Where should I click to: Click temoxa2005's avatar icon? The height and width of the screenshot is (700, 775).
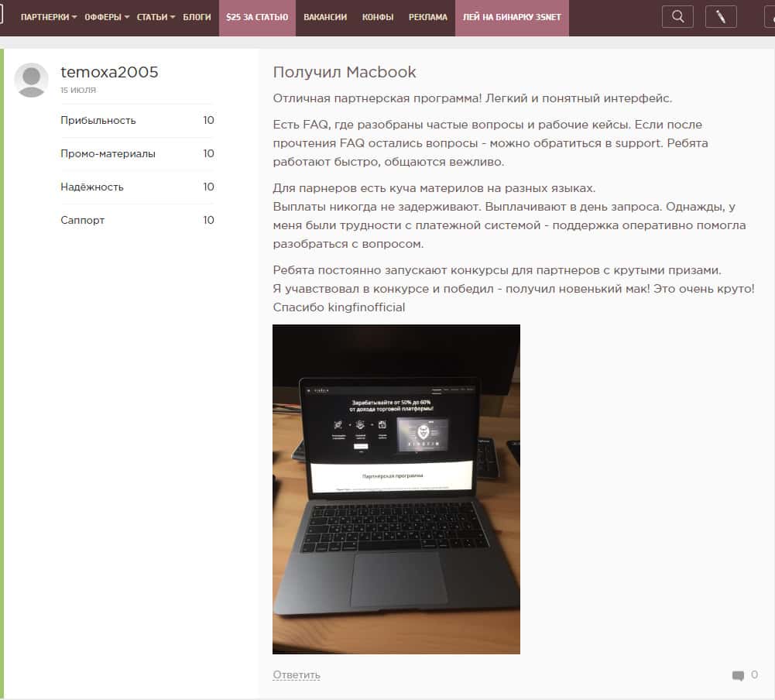click(x=31, y=81)
